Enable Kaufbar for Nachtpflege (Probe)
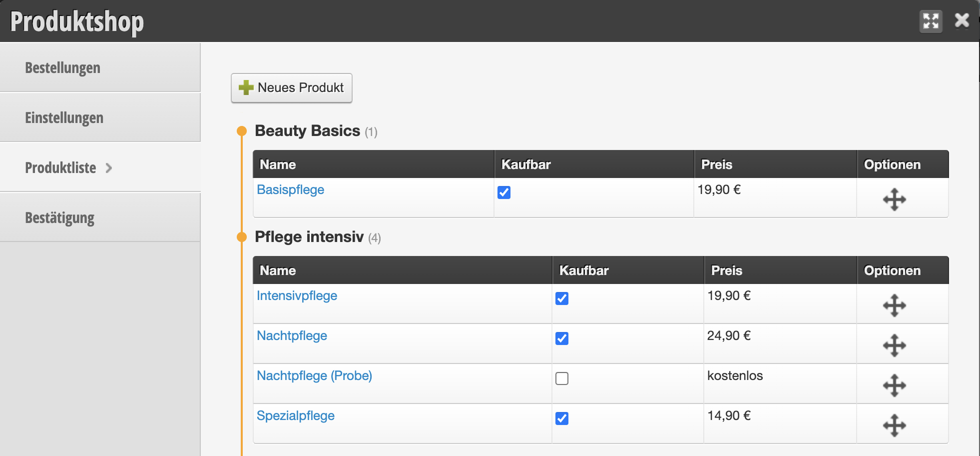 pyautogui.click(x=562, y=378)
